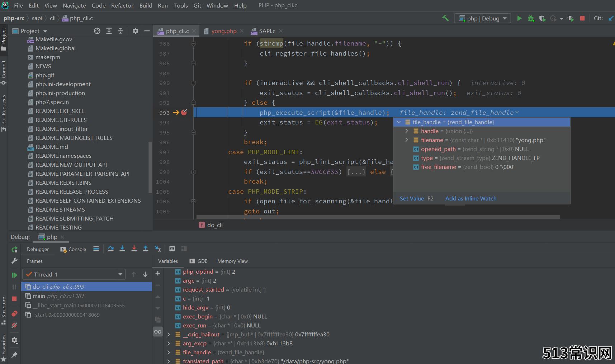Show Execution Point icon
This screenshot has width=615, height=364.
pyautogui.click(x=96, y=249)
